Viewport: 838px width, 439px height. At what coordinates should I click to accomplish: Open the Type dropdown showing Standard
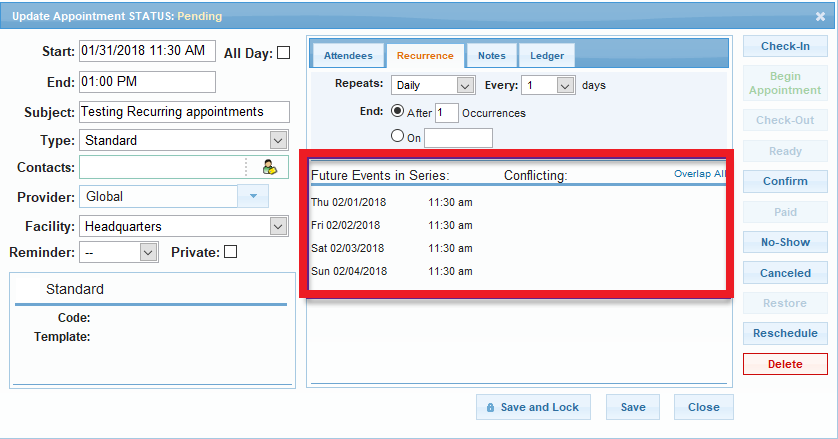tap(184, 140)
